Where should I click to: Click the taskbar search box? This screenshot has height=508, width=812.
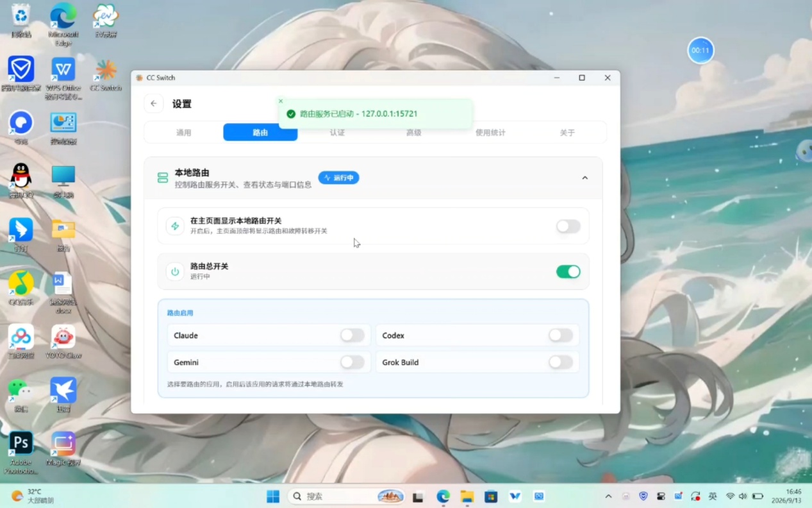347,496
